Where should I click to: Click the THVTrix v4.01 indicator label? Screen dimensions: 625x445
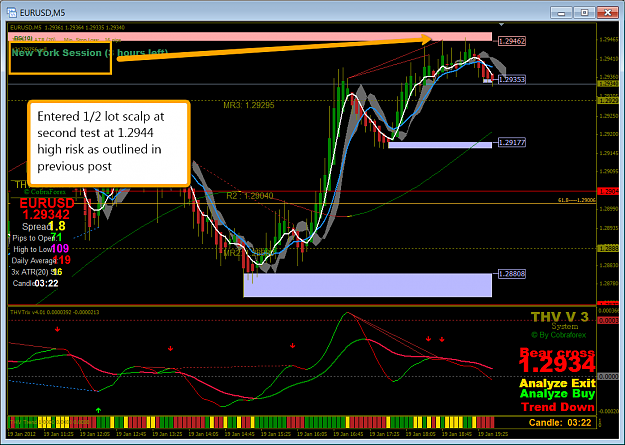[54, 312]
